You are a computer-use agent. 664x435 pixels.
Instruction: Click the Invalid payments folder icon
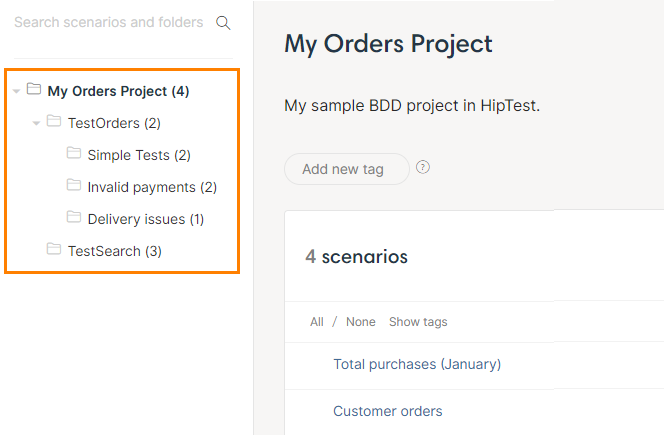tap(74, 186)
